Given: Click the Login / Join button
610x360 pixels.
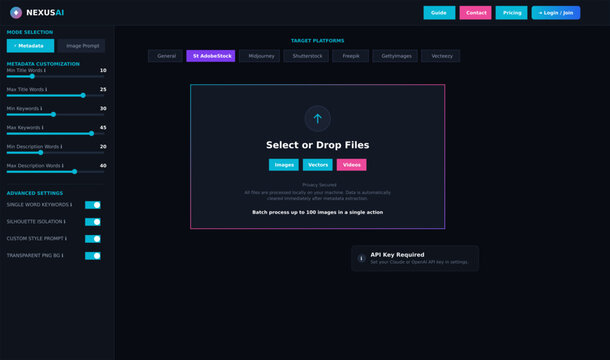Looking at the screenshot, I should click(x=556, y=13).
